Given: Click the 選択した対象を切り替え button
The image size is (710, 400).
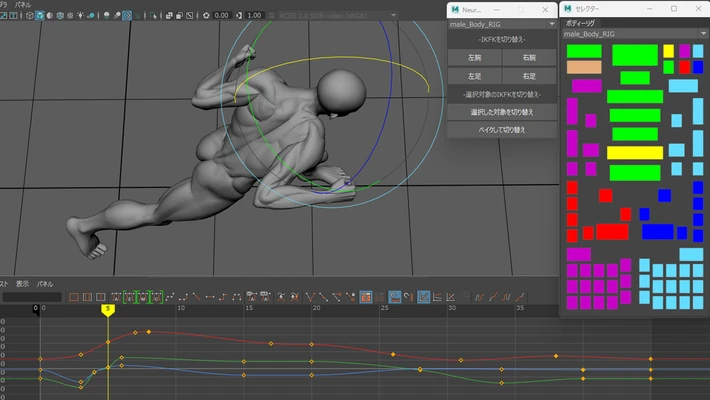Looking at the screenshot, I should pos(502,112).
